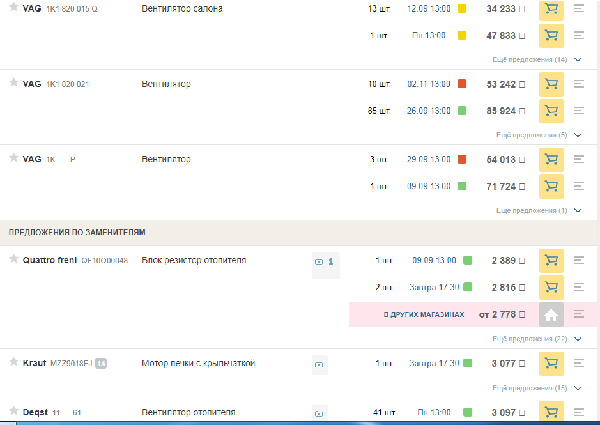Open the VAG 1K1 820 021 part number
This screenshot has width=600, height=425.
(x=68, y=84)
